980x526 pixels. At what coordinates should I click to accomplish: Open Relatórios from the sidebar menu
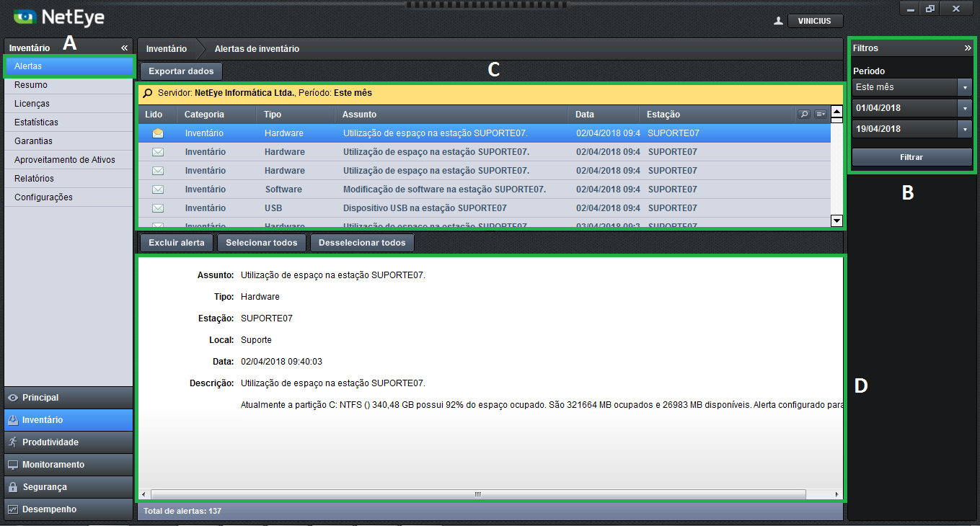point(34,179)
